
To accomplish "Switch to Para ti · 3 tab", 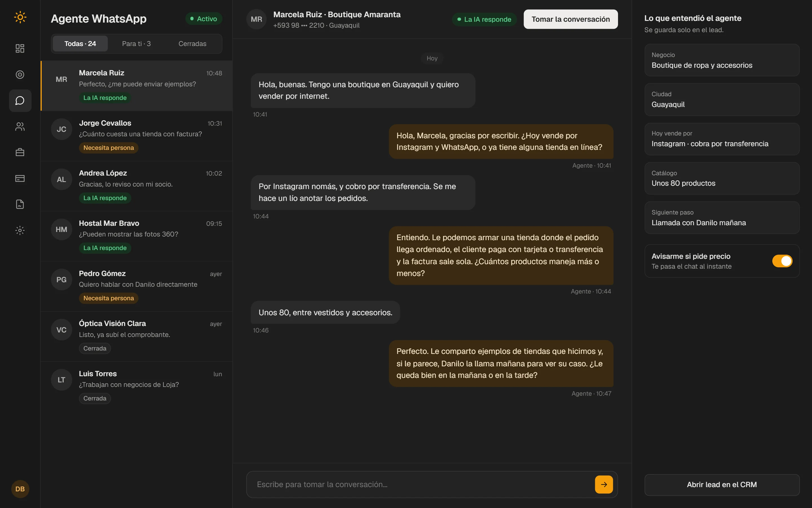I will (x=136, y=44).
